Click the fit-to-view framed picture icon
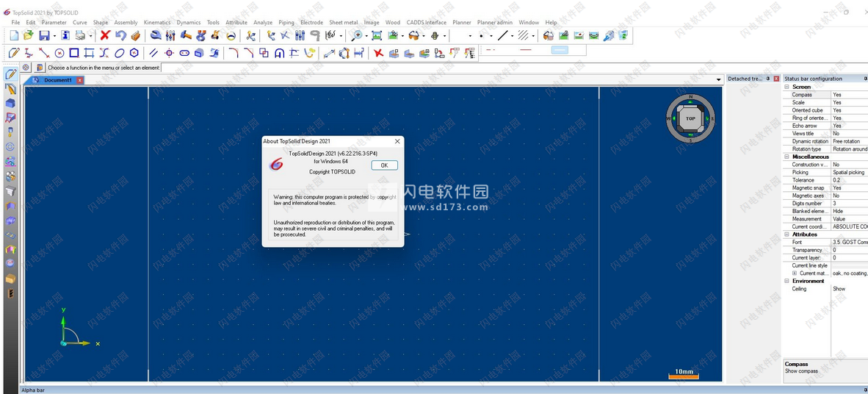Image resolution: width=868 pixels, height=394 pixels. tap(377, 35)
